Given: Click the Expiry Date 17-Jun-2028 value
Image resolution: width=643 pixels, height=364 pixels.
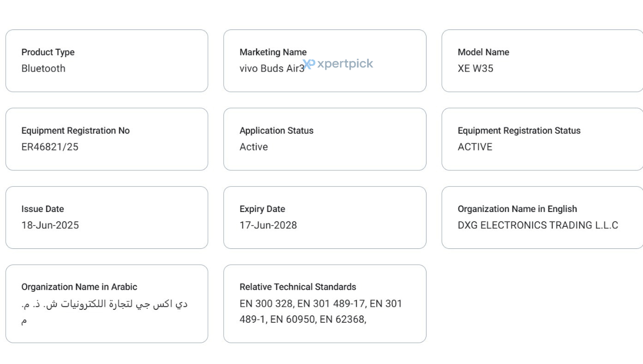Looking at the screenshot, I should [268, 225].
